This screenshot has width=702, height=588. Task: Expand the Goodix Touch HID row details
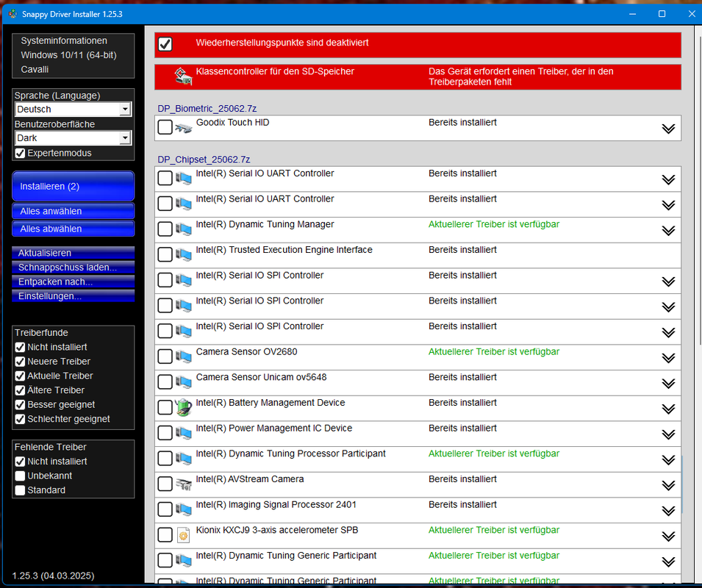(x=668, y=129)
